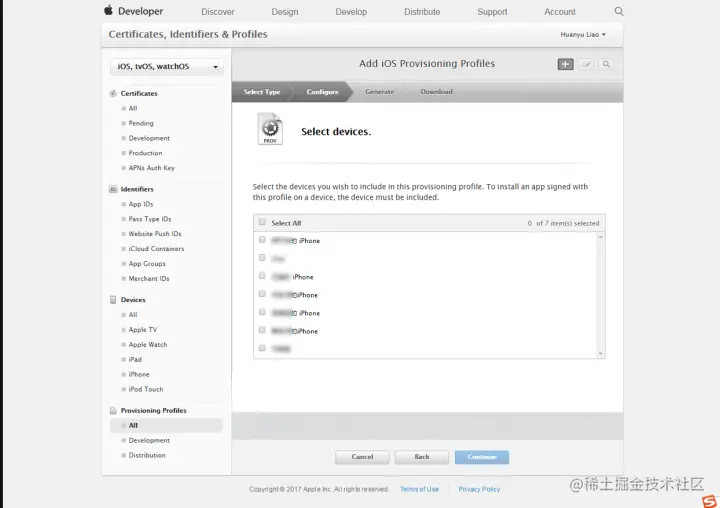Select Distribution under Provisioning Profiles
The image size is (720, 508).
coord(147,455)
